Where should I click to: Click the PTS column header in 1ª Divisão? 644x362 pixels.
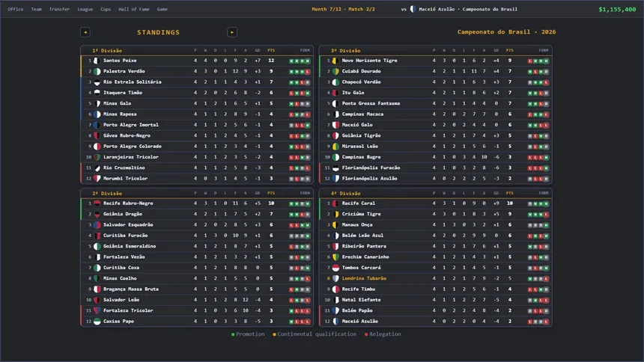[x=271, y=50]
